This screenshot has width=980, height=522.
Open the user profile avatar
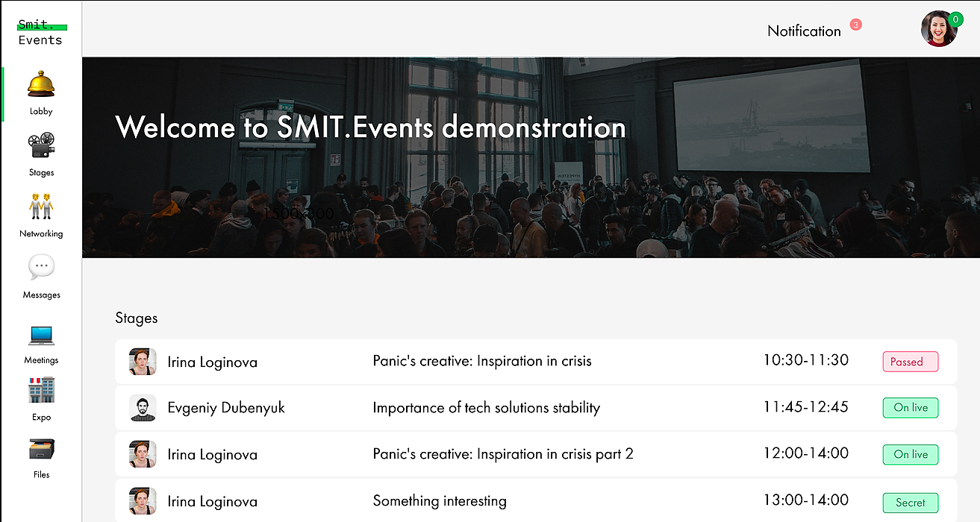click(x=939, y=29)
